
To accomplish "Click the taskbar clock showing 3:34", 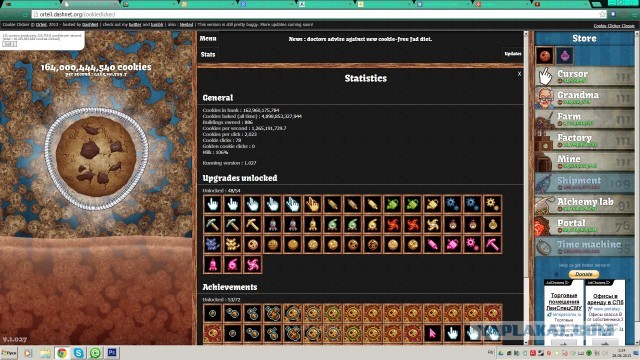I will [x=622, y=353].
